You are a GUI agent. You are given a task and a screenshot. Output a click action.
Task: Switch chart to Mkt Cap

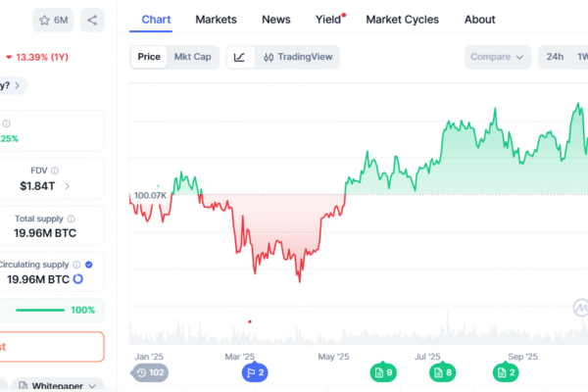pos(192,57)
